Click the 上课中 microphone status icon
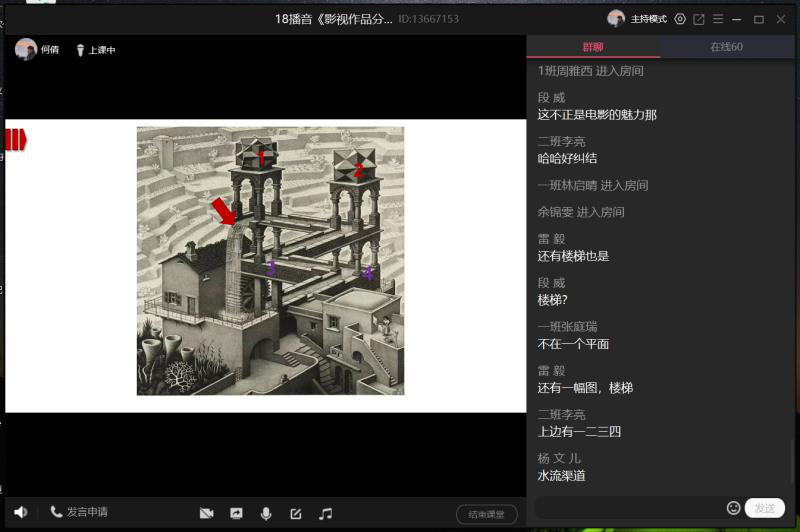Image resolution: width=800 pixels, height=532 pixels. tap(80, 50)
